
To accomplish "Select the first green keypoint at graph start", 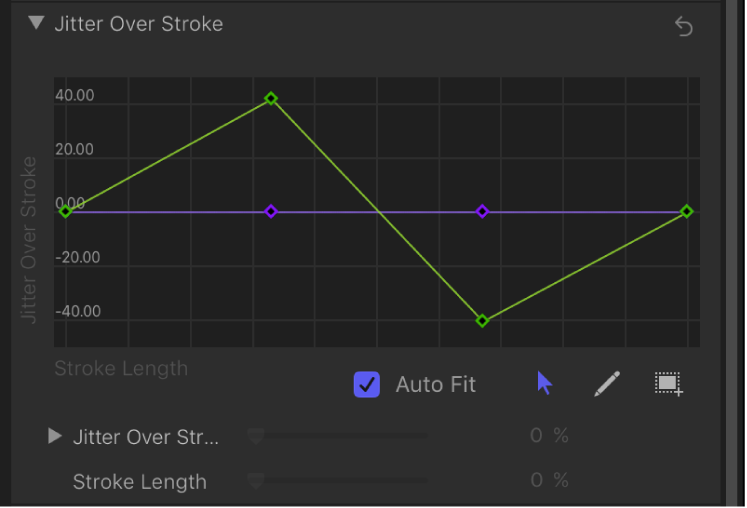I will [66, 211].
